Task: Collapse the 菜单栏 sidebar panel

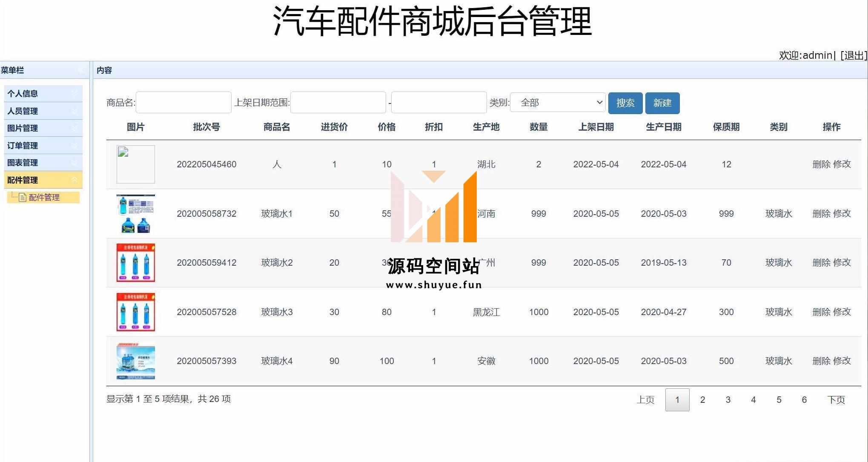Action: click(80, 70)
